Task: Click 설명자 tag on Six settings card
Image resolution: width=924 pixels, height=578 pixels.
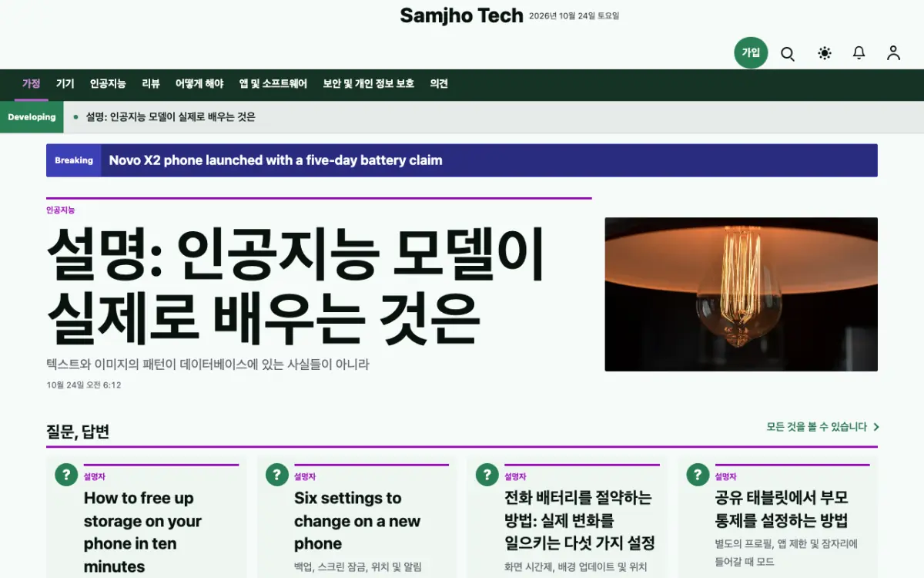Action: (305, 477)
